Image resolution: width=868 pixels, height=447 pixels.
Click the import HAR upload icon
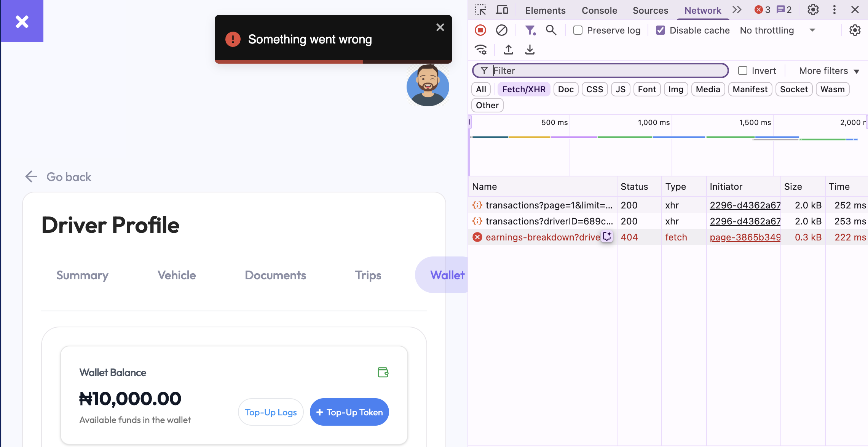pyautogui.click(x=508, y=50)
